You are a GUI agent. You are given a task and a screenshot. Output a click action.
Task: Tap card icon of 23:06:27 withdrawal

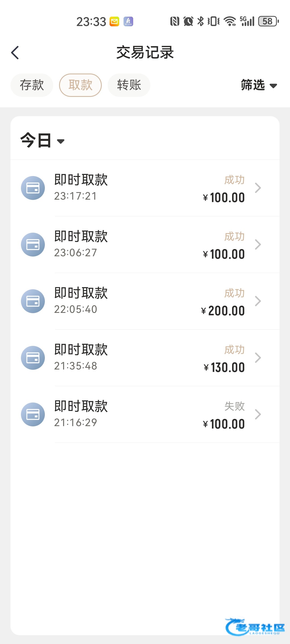(33, 244)
